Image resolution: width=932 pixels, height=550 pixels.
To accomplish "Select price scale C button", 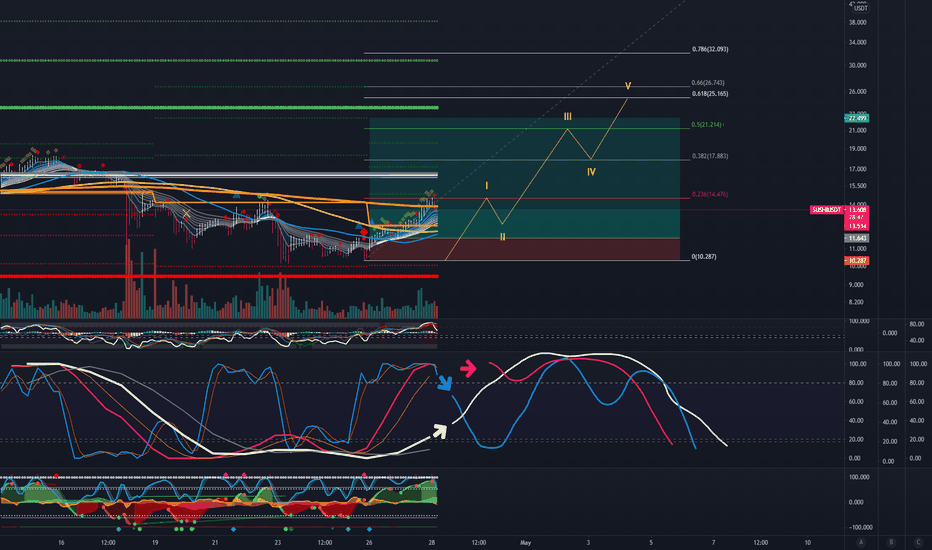I will tap(918, 542).
